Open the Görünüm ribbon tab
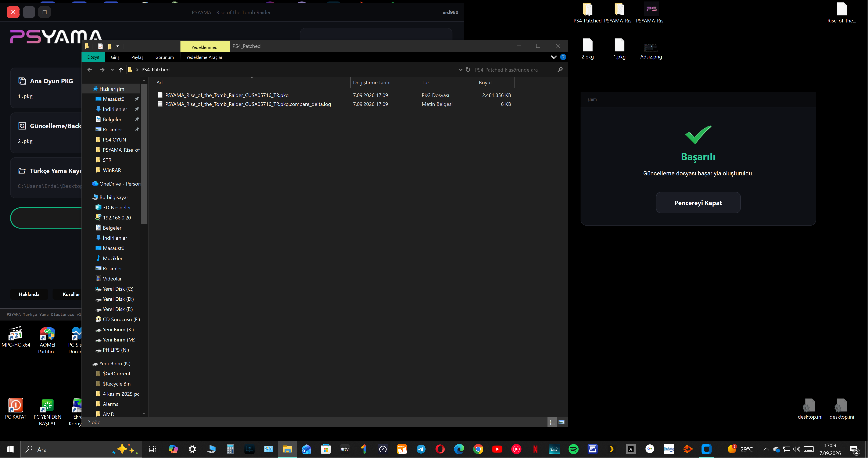Image resolution: width=868 pixels, height=458 pixels. [x=164, y=57]
